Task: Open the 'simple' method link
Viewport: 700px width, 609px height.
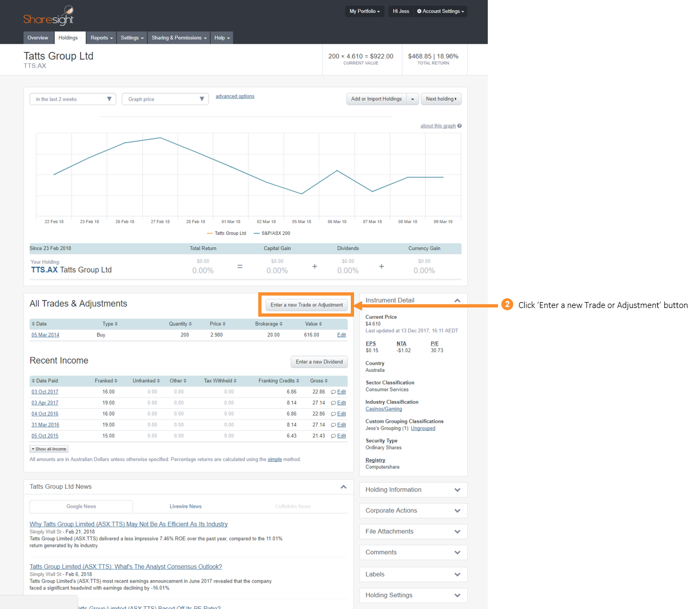Action: 275,460
